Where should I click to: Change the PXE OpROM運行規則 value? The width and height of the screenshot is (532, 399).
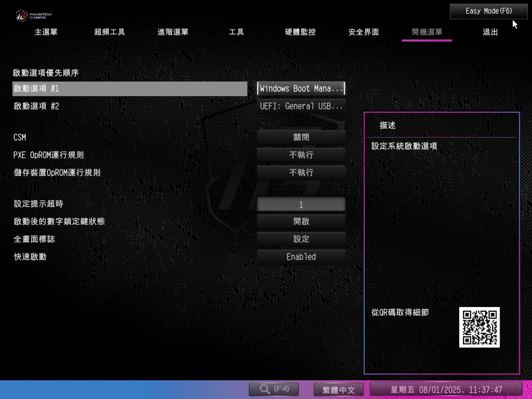point(301,155)
